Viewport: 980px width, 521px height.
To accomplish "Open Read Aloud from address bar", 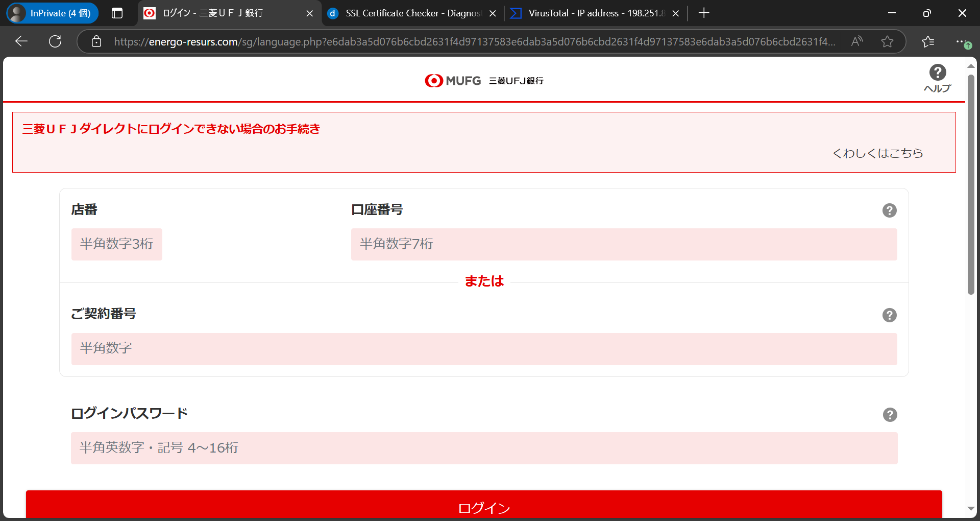I will tap(857, 41).
